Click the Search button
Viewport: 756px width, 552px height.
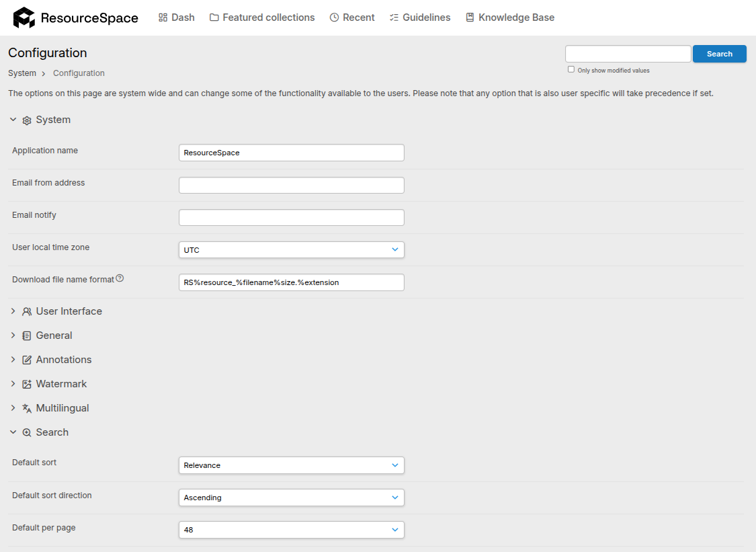(719, 54)
